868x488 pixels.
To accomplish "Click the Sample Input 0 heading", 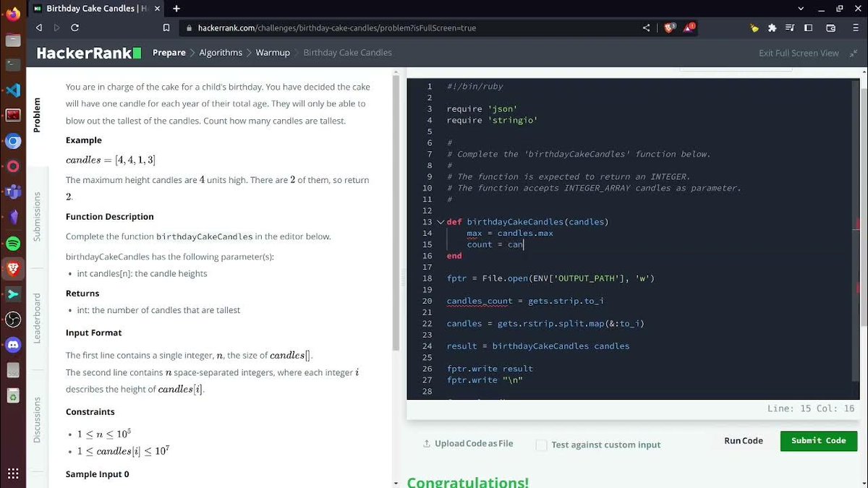I will [x=98, y=474].
